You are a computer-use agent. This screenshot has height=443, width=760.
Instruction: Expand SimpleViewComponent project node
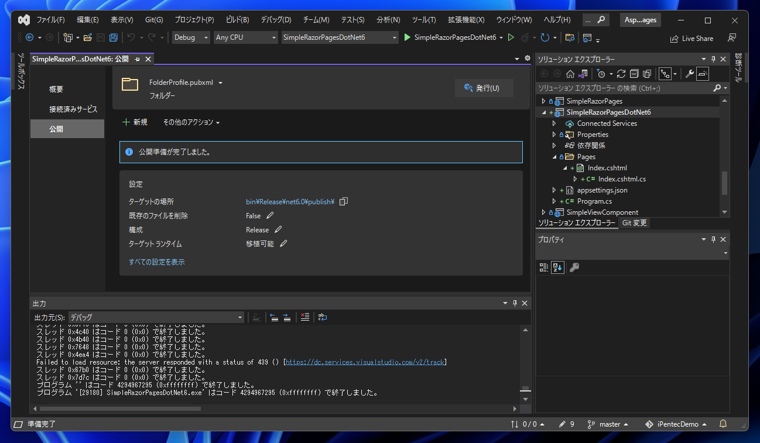543,213
